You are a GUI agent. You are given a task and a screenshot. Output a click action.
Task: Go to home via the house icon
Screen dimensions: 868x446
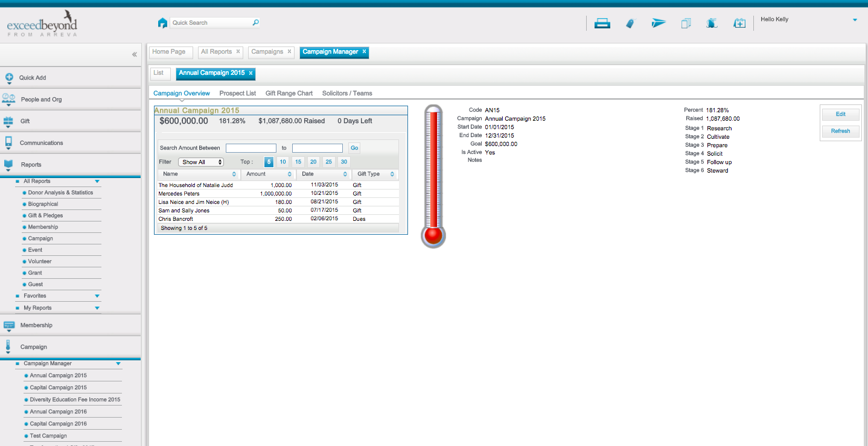(x=162, y=23)
